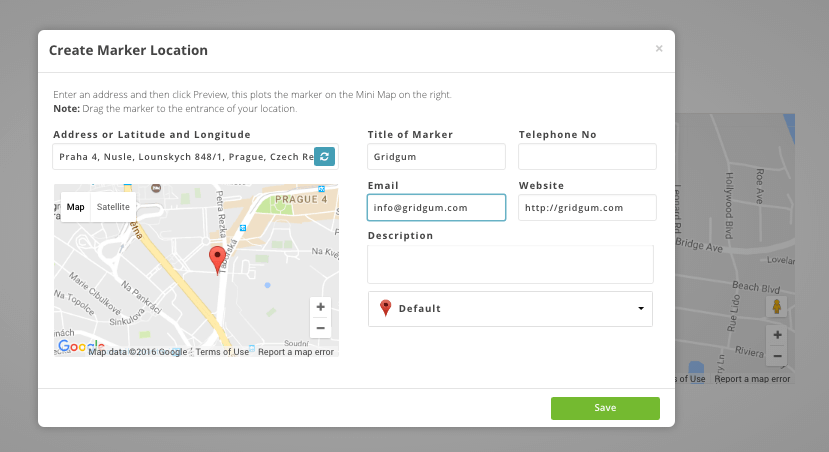Click the Title of Marker field
829x452 pixels.
coord(436,156)
